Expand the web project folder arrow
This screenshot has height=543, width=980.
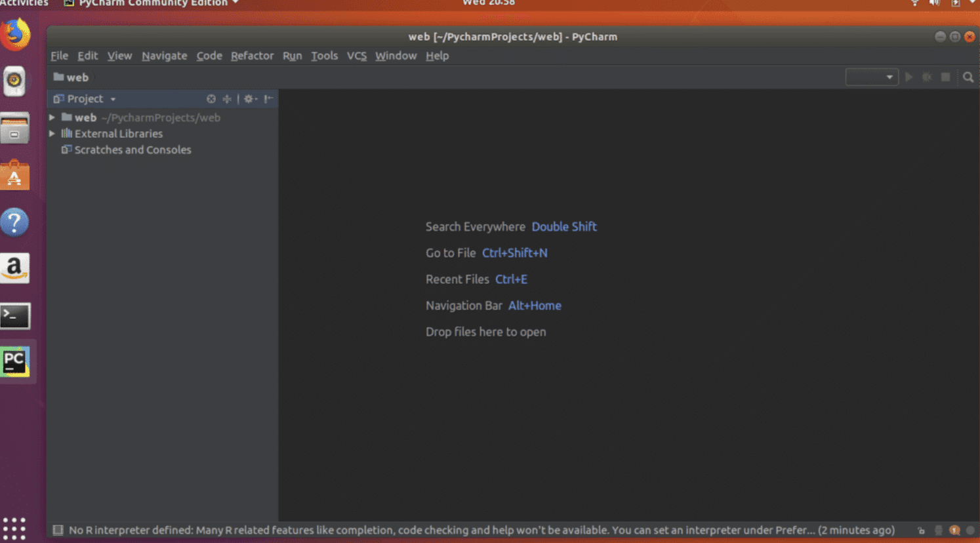point(52,117)
